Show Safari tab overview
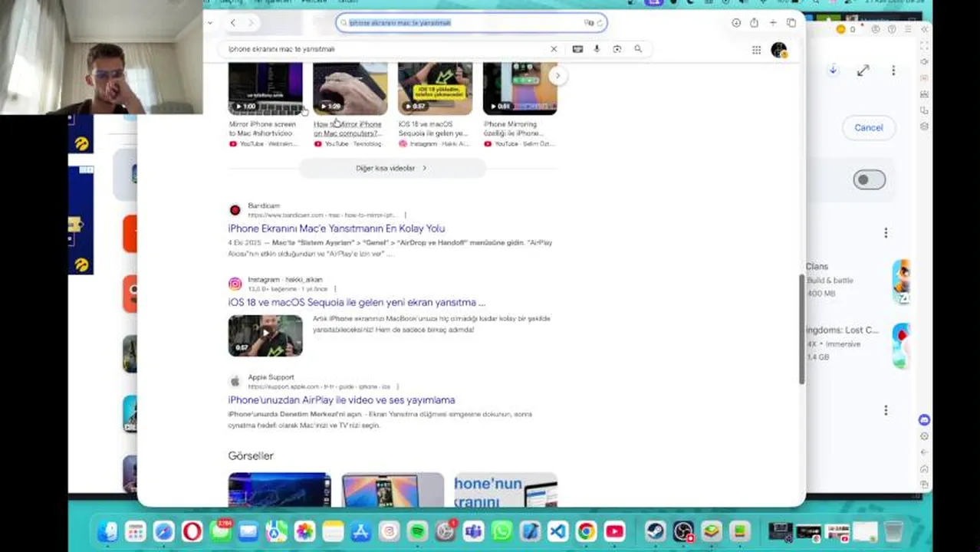Image resolution: width=980 pixels, height=552 pixels. (x=791, y=23)
